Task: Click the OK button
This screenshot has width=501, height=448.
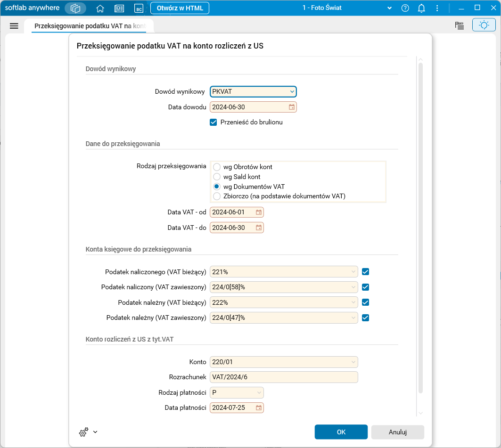Action: (341, 432)
